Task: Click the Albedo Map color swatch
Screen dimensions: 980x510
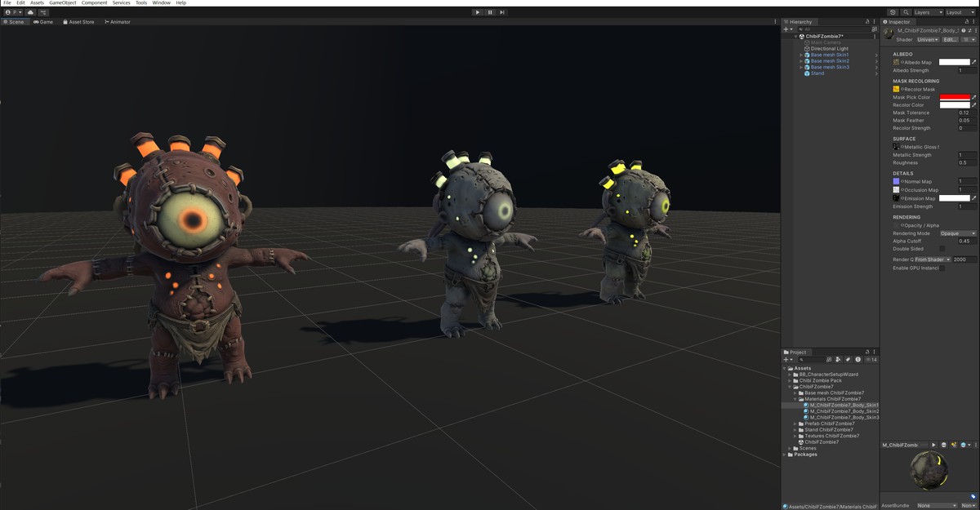Action: (x=954, y=62)
